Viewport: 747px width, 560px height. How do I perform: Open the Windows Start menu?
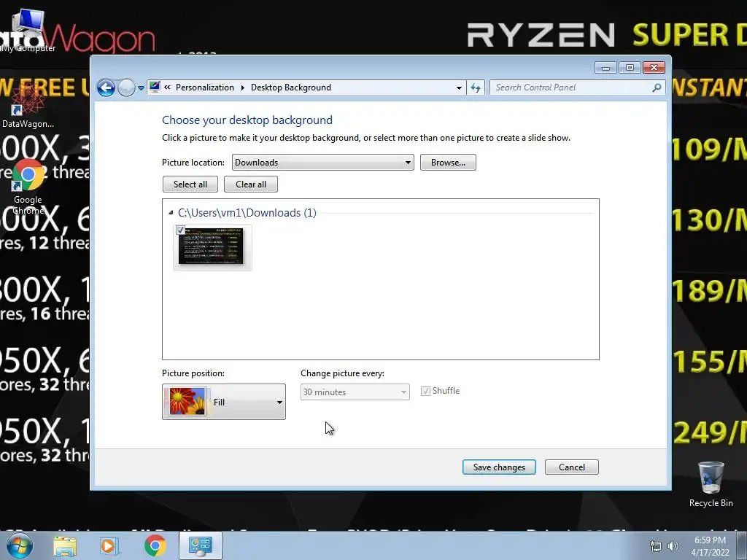[19, 545]
